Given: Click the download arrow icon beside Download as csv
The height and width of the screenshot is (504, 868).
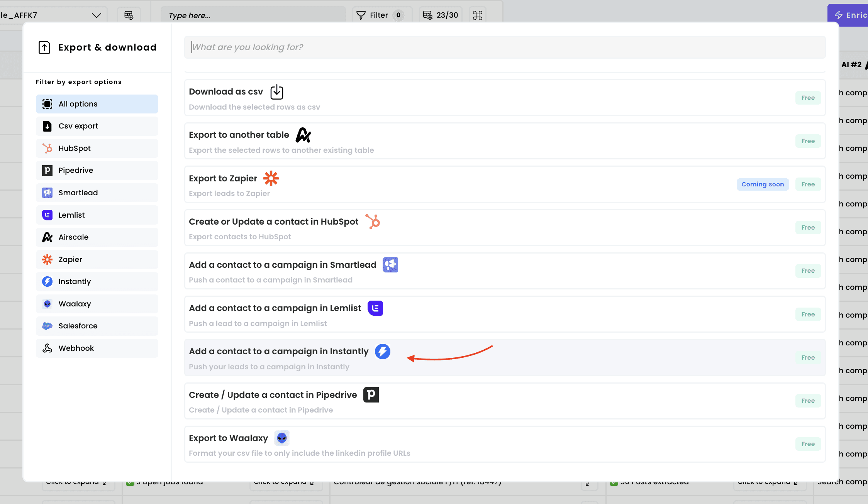Looking at the screenshot, I should click(276, 92).
